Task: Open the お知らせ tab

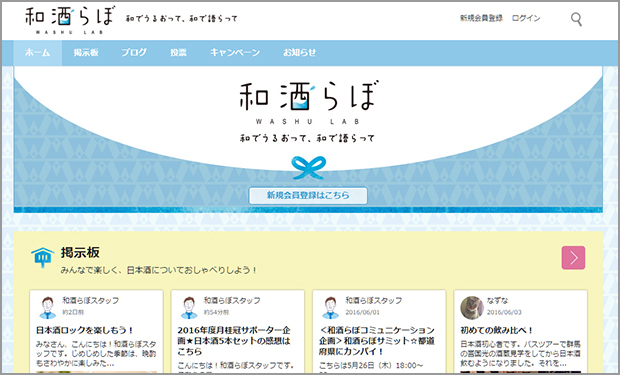Action: point(299,53)
